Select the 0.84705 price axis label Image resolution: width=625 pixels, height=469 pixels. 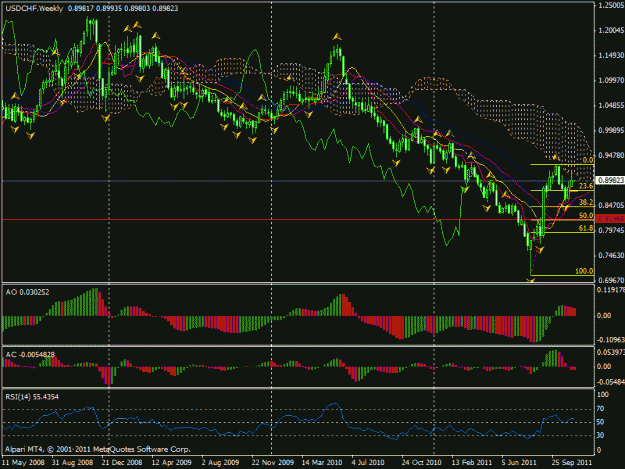click(x=611, y=205)
